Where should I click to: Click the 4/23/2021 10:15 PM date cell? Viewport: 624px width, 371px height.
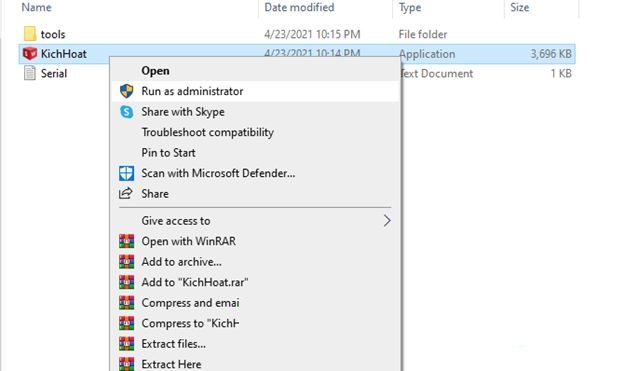(x=312, y=34)
